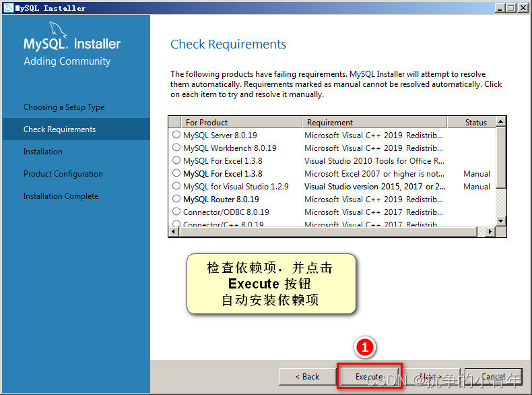The image size is (532, 395).
Task: Click the horizontal scrollbar right arrow
Action: tap(490, 232)
